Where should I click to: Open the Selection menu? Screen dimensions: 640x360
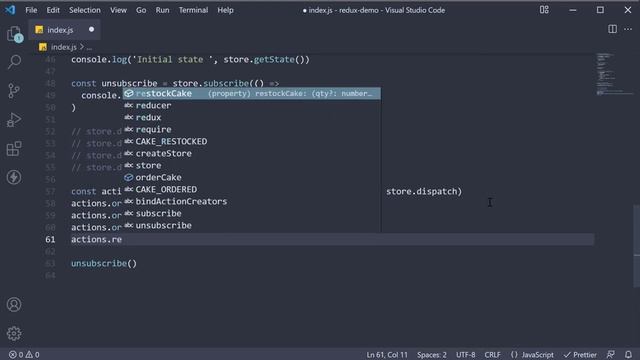tap(84, 10)
